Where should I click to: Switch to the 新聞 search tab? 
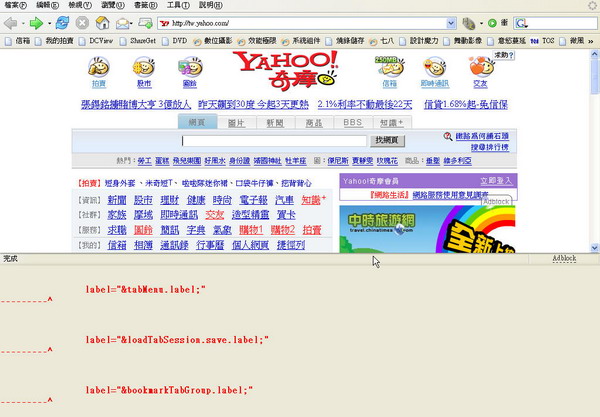[275, 123]
